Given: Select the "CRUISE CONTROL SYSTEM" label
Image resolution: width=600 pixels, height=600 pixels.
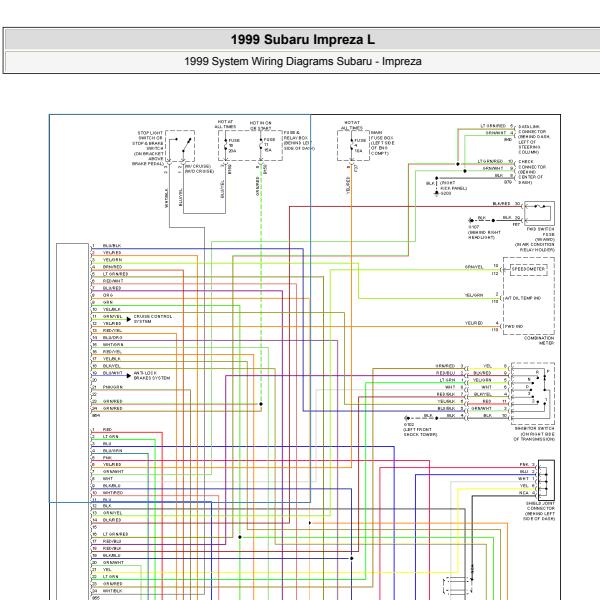Looking at the screenshot, I should [153, 319].
